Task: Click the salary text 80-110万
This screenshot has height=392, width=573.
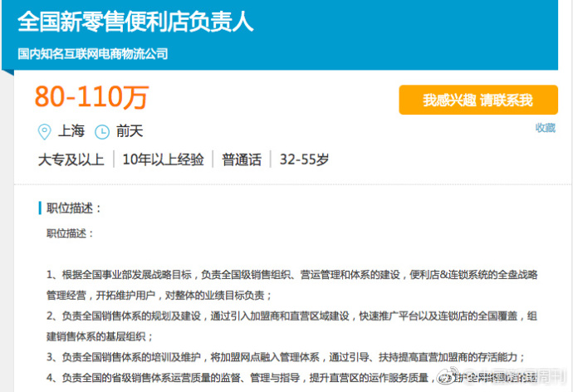Action: coord(91,97)
